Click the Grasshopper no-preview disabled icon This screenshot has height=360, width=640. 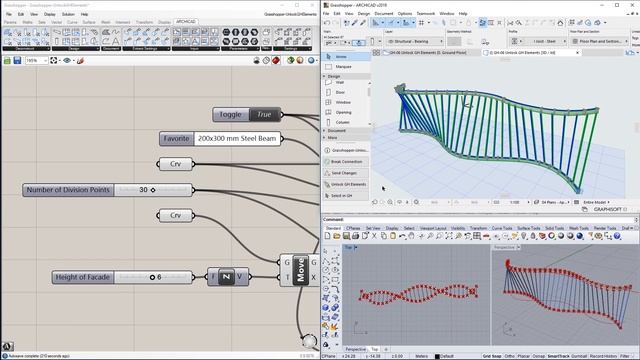pyautogui.click(x=266, y=60)
